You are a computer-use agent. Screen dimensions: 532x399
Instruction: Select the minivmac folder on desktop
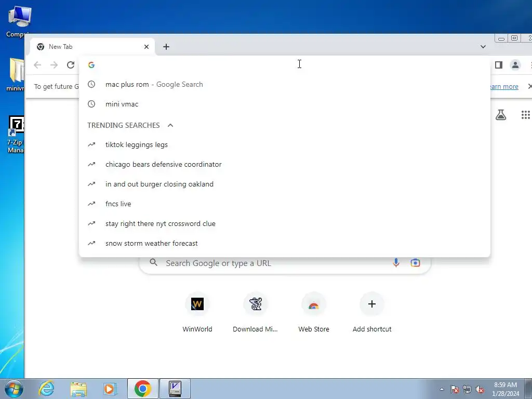tap(16, 75)
